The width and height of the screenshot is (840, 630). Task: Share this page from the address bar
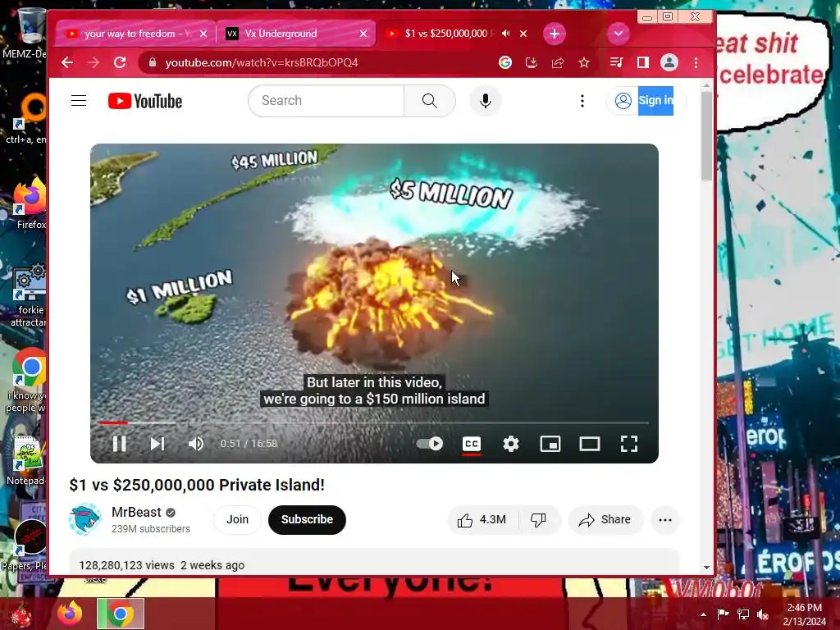558,62
